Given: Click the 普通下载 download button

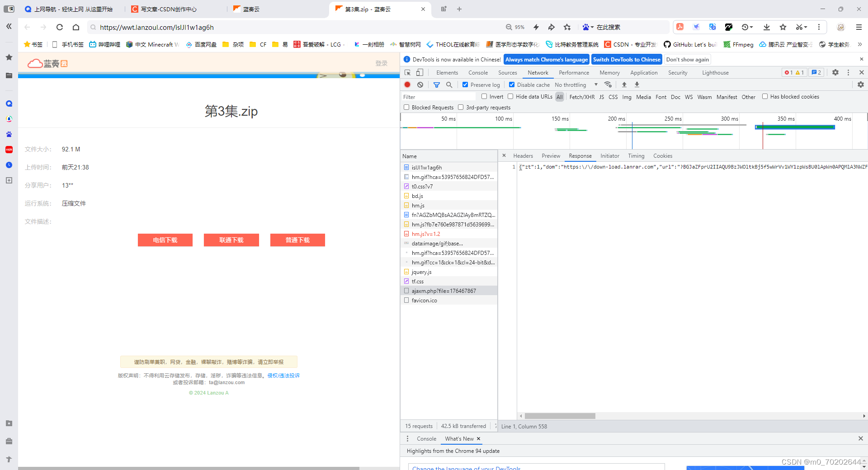Looking at the screenshot, I should (297, 240).
